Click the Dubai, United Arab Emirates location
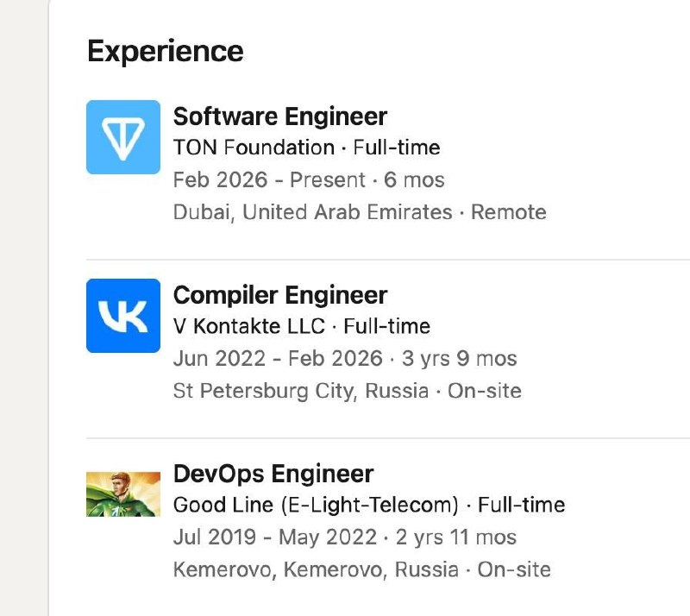 pyautogui.click(x=312, y=212)
